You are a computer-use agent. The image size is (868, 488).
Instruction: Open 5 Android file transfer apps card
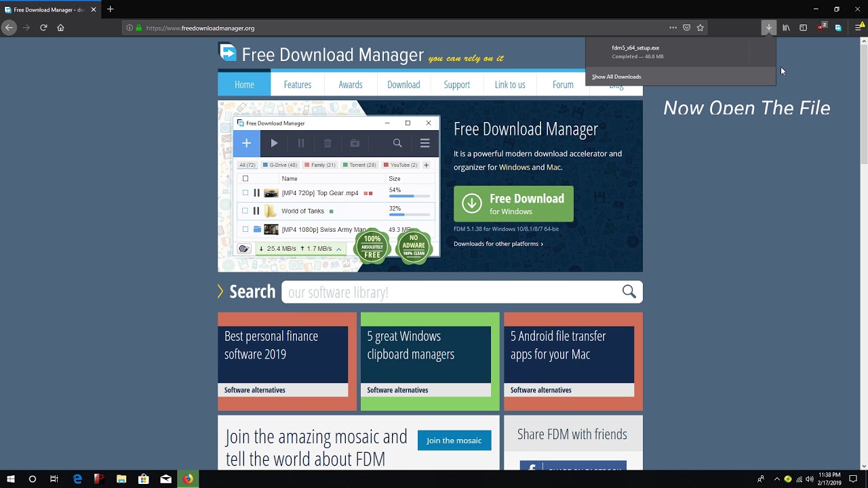coord(573,361)
